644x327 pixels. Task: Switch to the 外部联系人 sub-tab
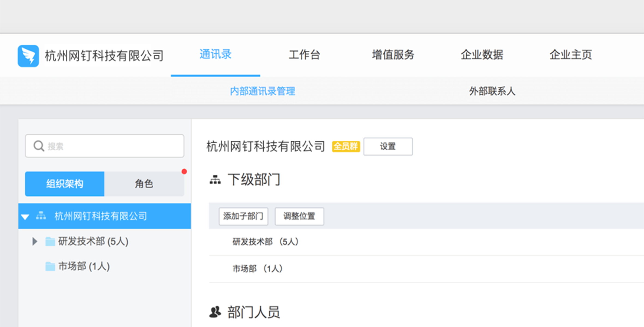[x=492, y=91]
